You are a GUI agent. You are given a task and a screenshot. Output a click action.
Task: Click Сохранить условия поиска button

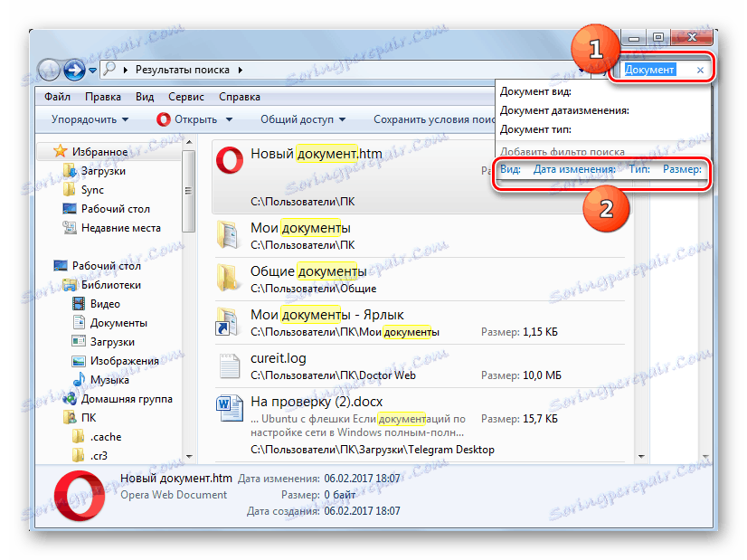pos(434,119)
